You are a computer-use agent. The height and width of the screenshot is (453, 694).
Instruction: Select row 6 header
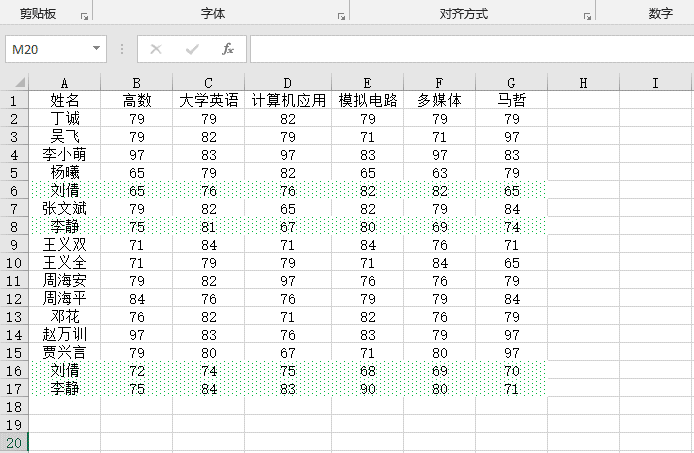pyautogui.click(x=14, y=190)
